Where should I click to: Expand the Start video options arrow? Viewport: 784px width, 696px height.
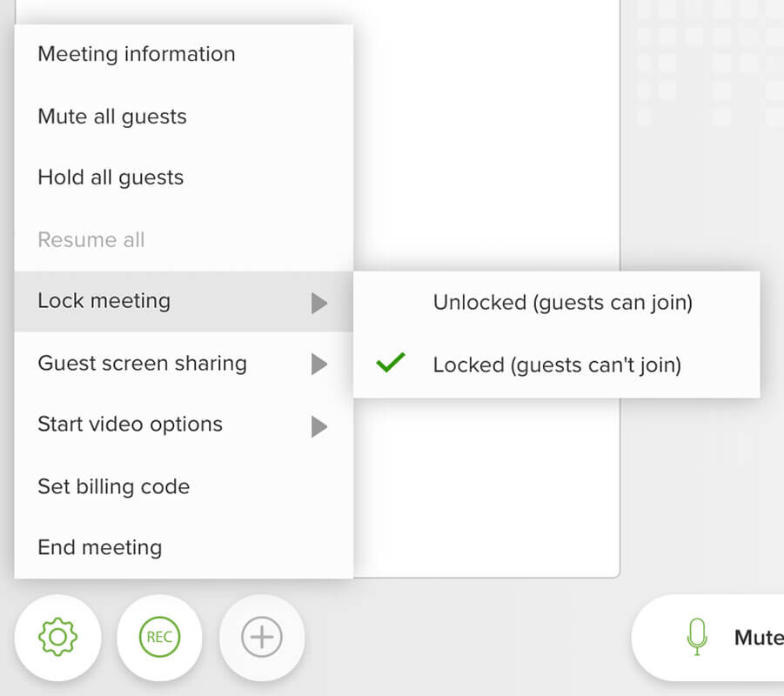(319, 426)
